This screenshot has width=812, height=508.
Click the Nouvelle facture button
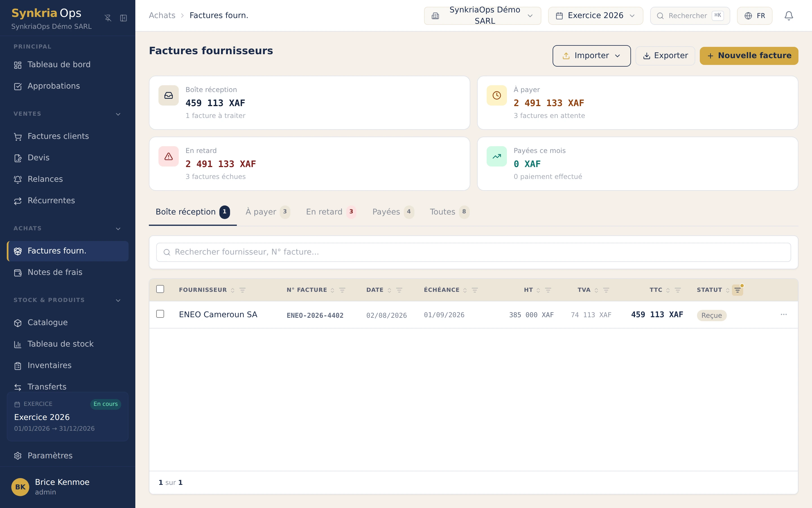[x=749, y=56]
